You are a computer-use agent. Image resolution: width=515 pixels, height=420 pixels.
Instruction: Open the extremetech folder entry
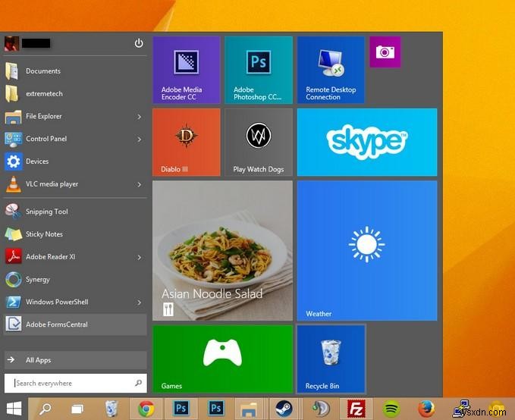click(x=75, y=93)
